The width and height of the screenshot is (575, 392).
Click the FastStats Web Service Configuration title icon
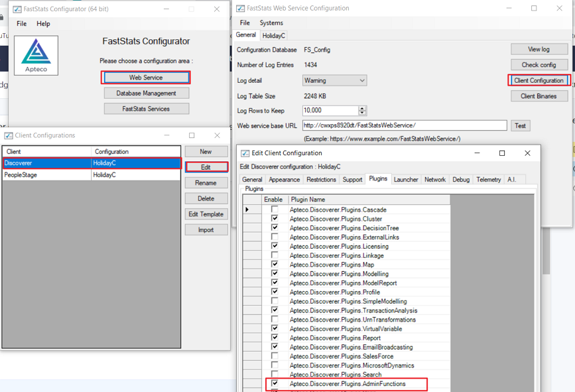pyautogui.click(x=240, y=8)
